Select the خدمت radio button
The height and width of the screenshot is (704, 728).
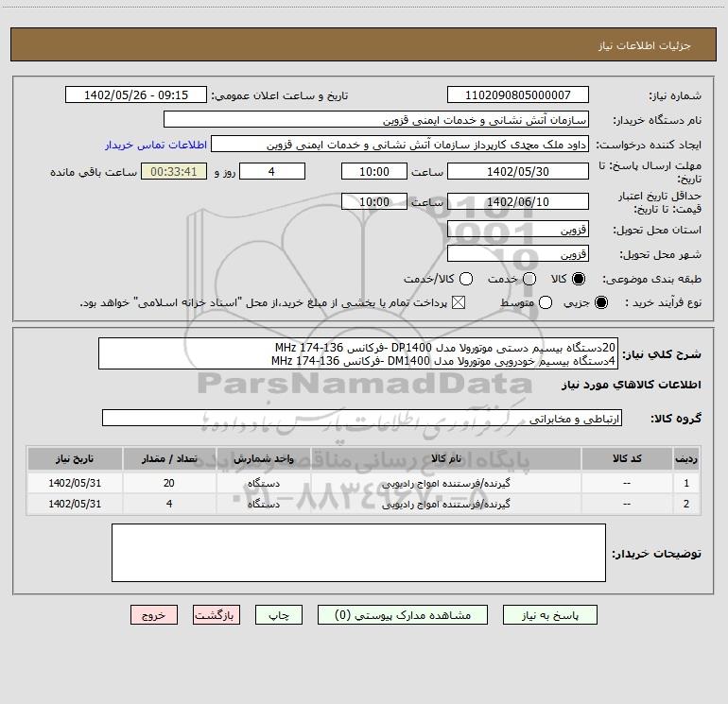[x=529, y=279]
